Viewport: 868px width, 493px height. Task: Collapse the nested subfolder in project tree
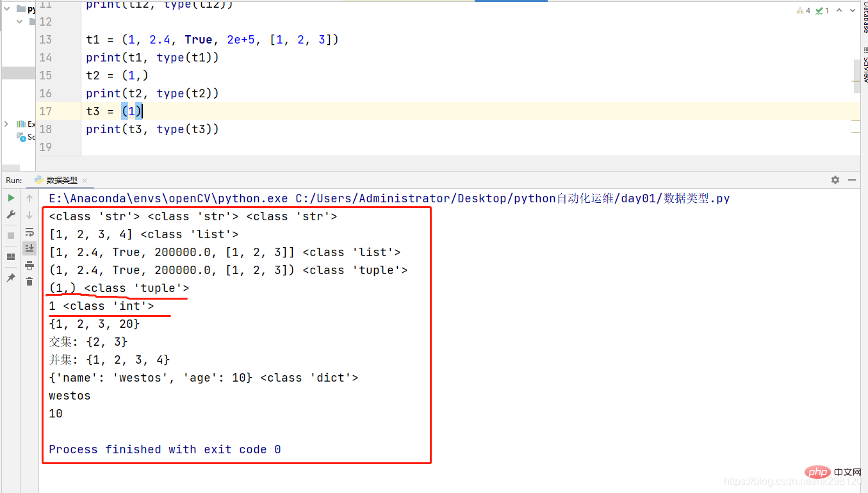[x=20, y=22]
